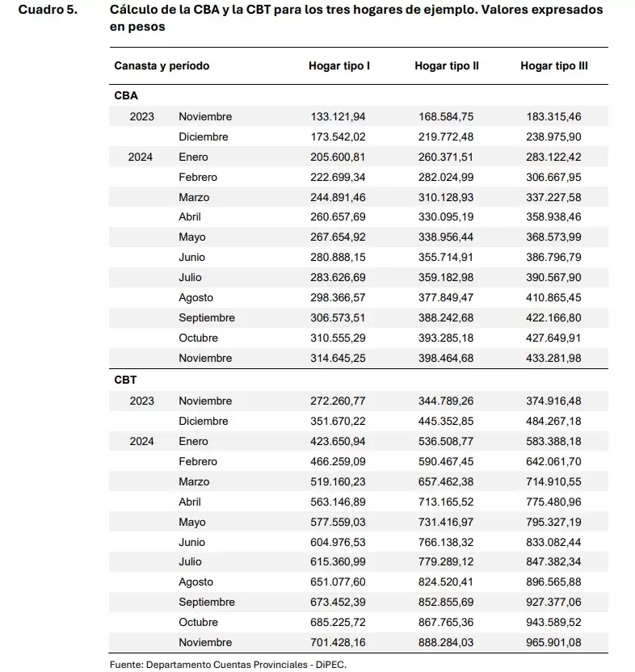This screenshot has width=635, height=672.
Task: Select CBT Enero value 536.508,77
Action: coord(446,442)
